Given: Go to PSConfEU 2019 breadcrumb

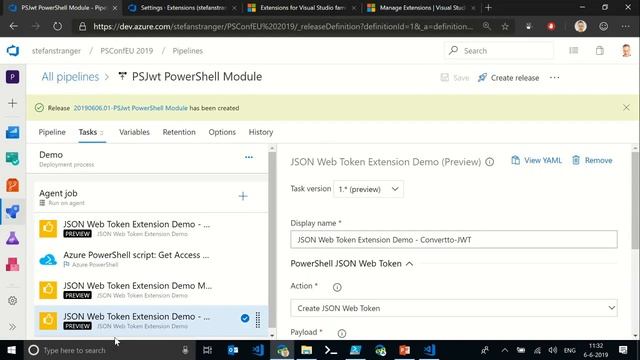Looking at the screenshot, I should point(127,51).
